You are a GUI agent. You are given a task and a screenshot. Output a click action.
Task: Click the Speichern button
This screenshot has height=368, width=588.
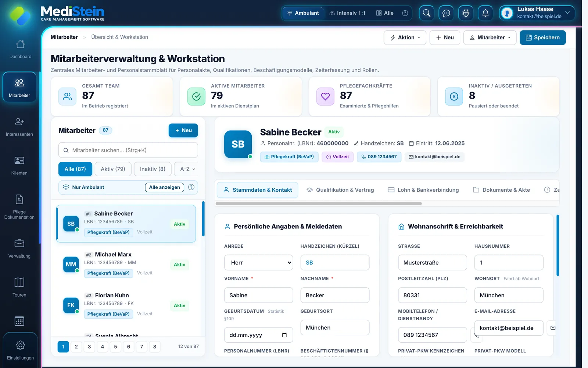[543, 38]
